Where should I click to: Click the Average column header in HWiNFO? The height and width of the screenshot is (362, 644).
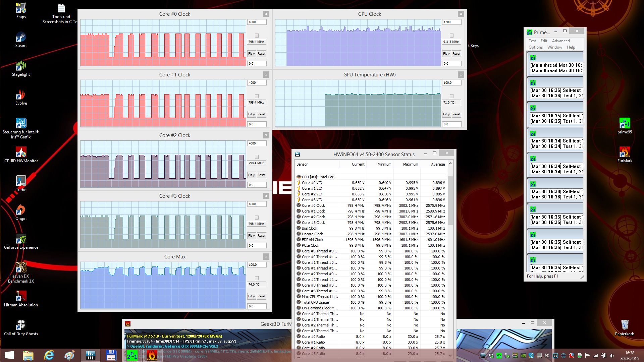[438, 164]
